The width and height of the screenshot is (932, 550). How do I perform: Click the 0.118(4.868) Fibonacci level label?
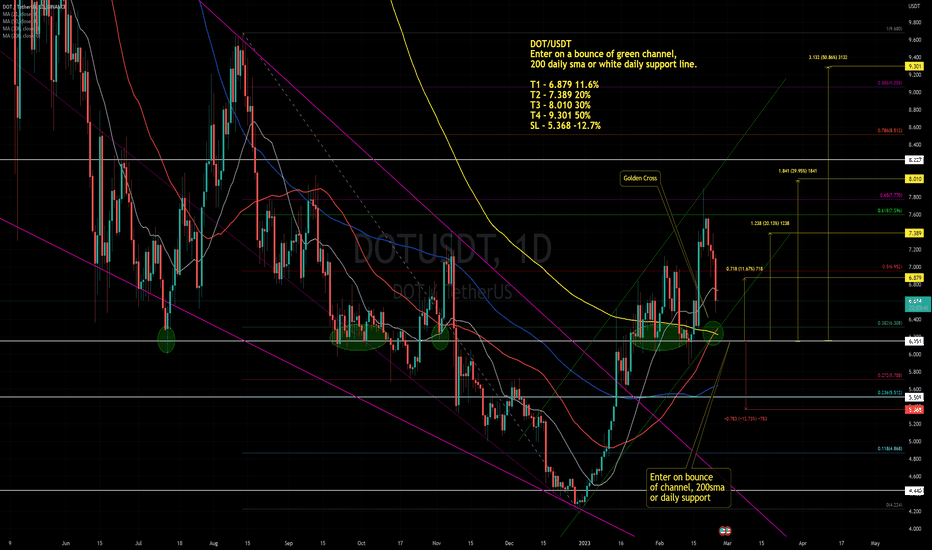[890, 449]
